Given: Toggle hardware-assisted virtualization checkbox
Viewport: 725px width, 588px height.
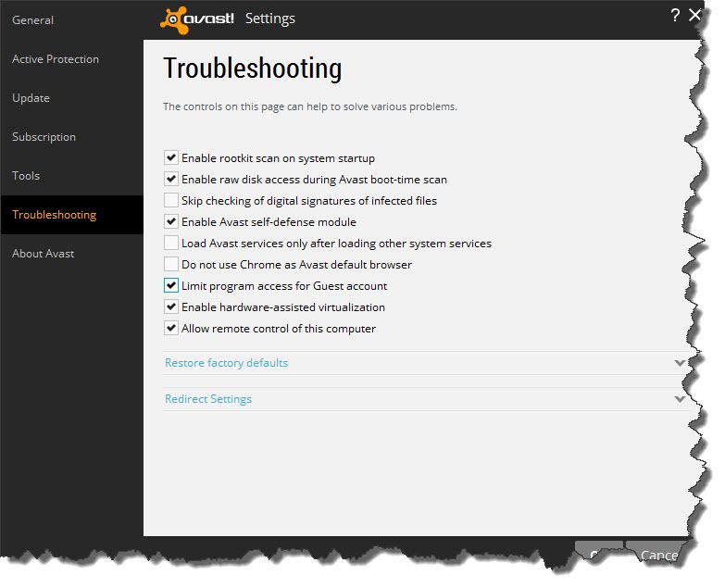Looking at the screenshot, I should 171,307.
